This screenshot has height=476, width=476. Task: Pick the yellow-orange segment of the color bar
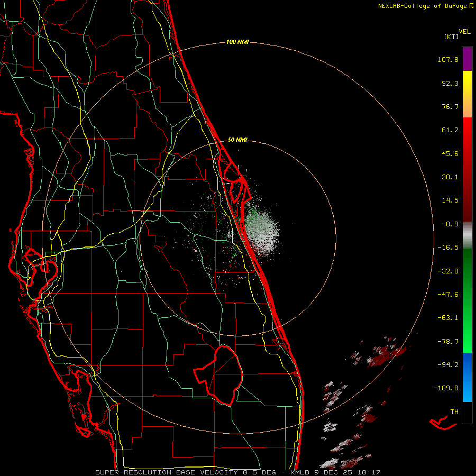pos(467,94)
